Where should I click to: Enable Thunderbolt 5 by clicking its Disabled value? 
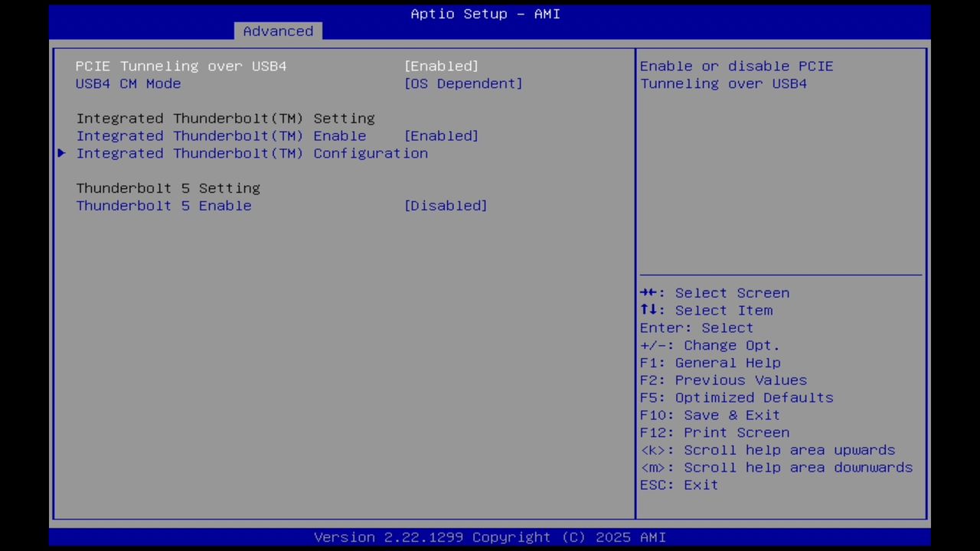[445, 205]
